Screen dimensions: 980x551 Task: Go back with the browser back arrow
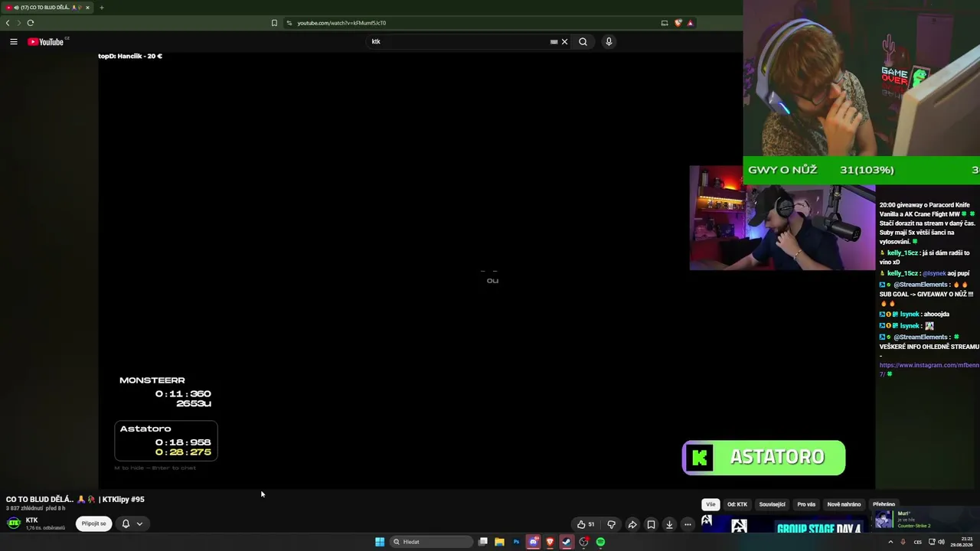(8, 23)
